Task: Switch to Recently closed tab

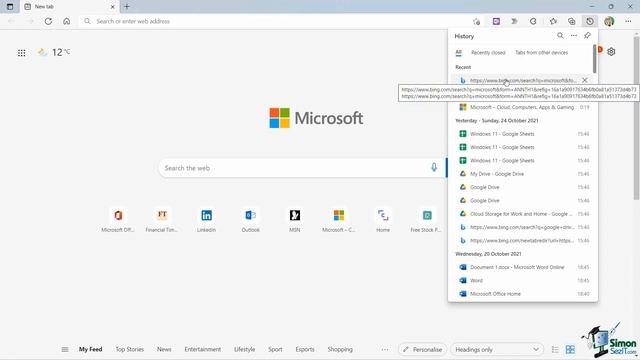Action: point(488,53)
